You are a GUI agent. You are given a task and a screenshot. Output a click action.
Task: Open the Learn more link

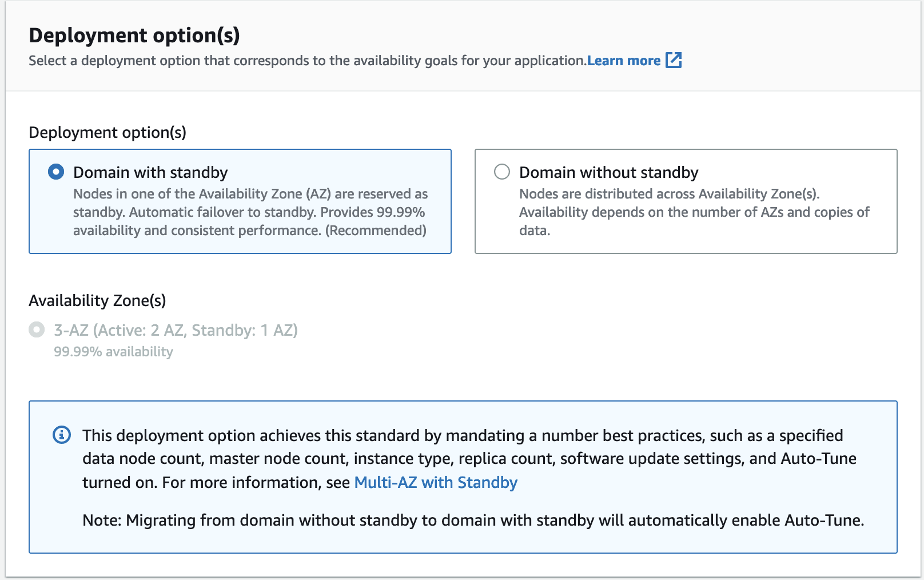(623, 61)
